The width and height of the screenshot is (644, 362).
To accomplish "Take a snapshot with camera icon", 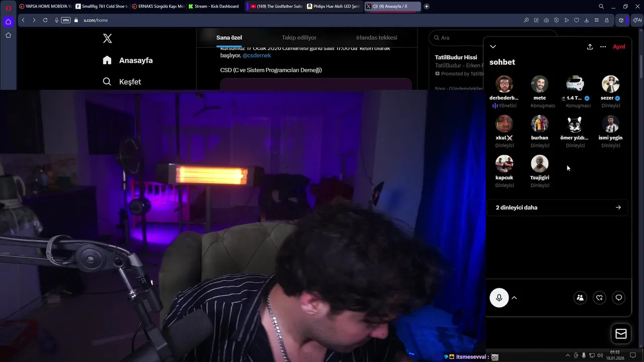I will click(546, 20).
